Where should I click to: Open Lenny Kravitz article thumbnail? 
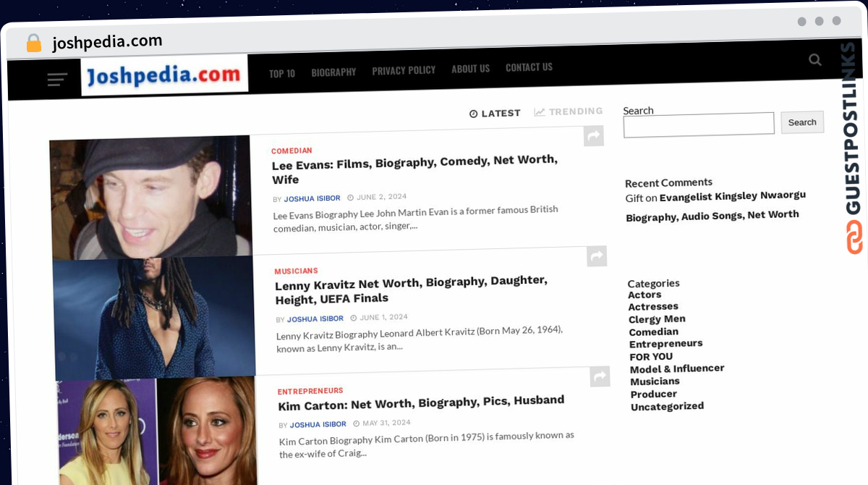tap(154, 317)
